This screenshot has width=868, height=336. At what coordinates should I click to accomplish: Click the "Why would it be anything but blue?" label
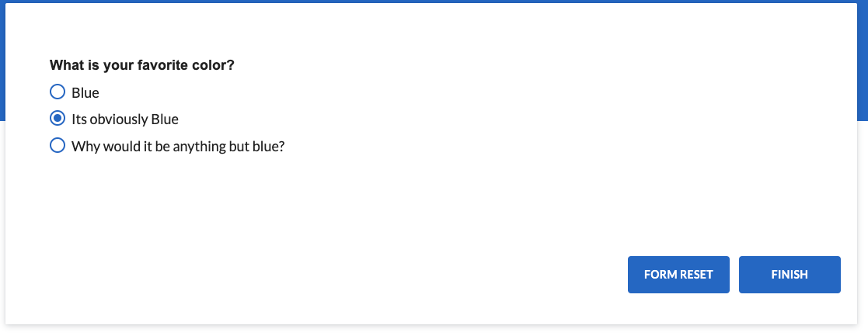coord(178,147)
